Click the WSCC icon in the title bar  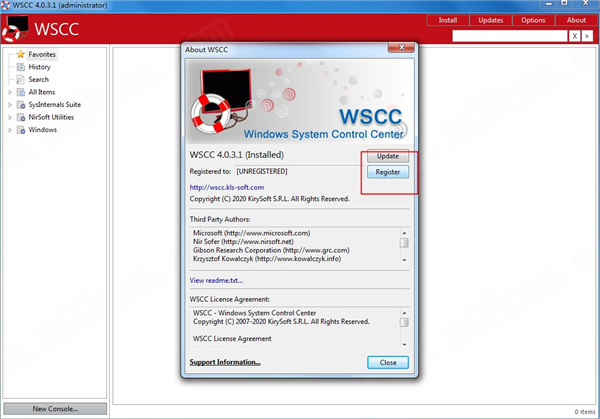[x=5, y=5]
